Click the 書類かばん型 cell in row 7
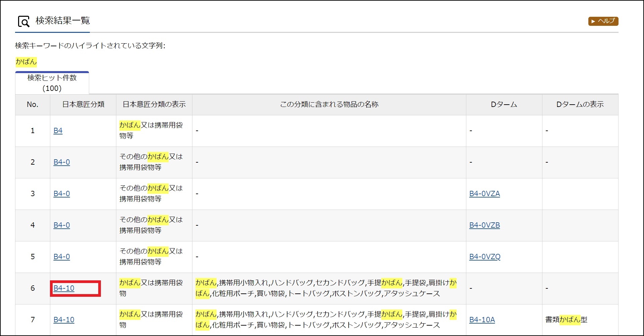644x336 pixels. [x=566, y=320]
